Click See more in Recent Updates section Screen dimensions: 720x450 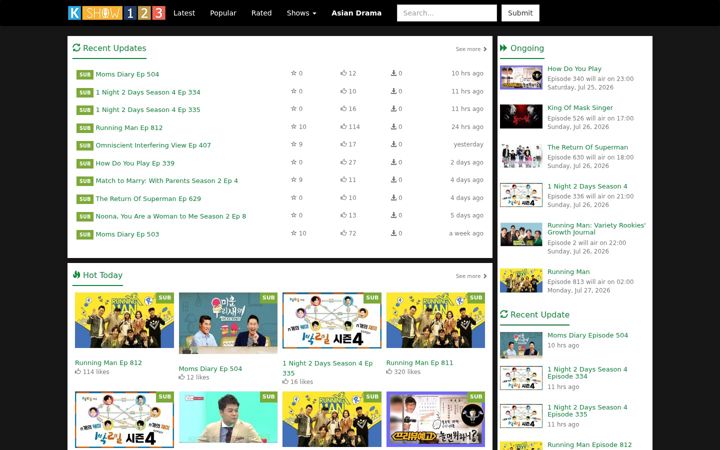point(471,49)
